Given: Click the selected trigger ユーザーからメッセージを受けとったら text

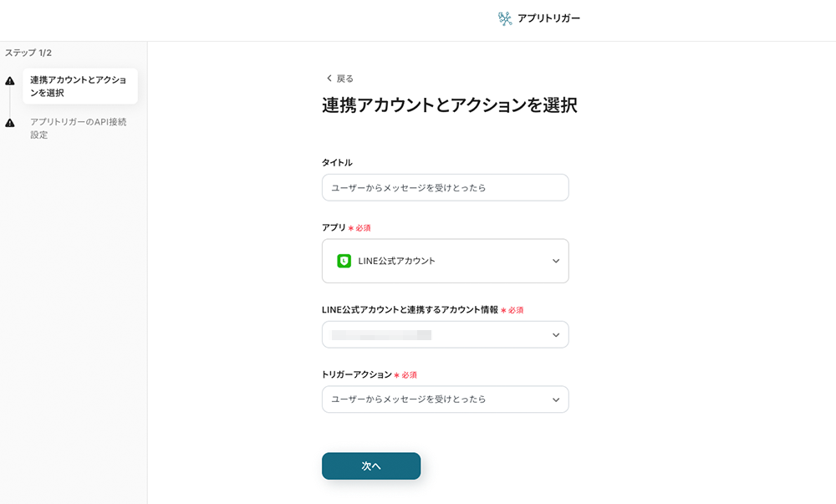Looking at the screenshot, I should tap(409, 400).
